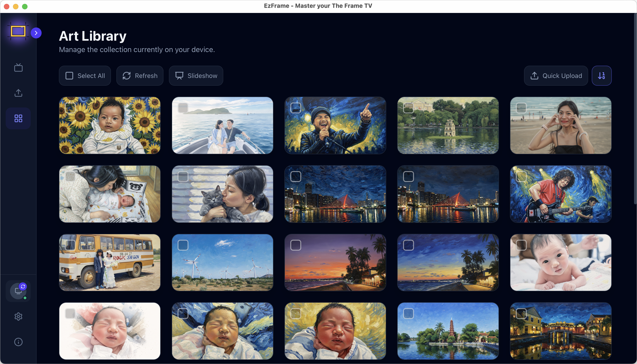637x364 pixels.
Task: Open the device sync status panel
Action: 18,291
